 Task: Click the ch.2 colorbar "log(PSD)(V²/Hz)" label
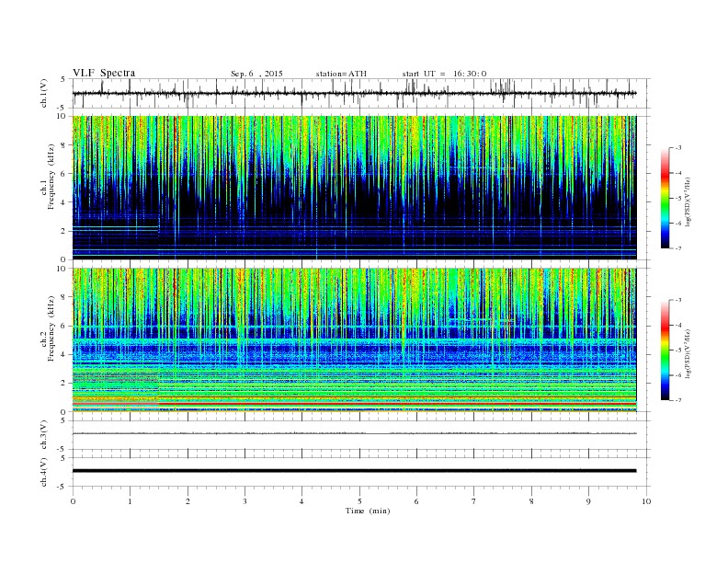(688, 353)
